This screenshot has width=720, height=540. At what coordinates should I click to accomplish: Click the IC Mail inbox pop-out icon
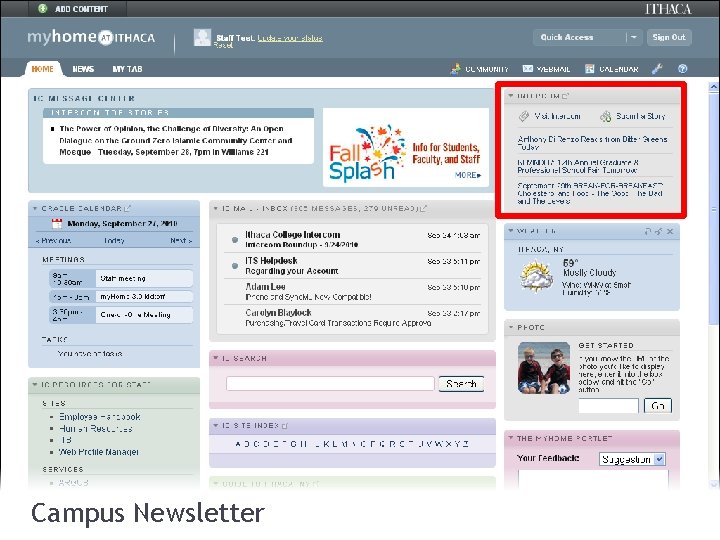pos(424,208)
